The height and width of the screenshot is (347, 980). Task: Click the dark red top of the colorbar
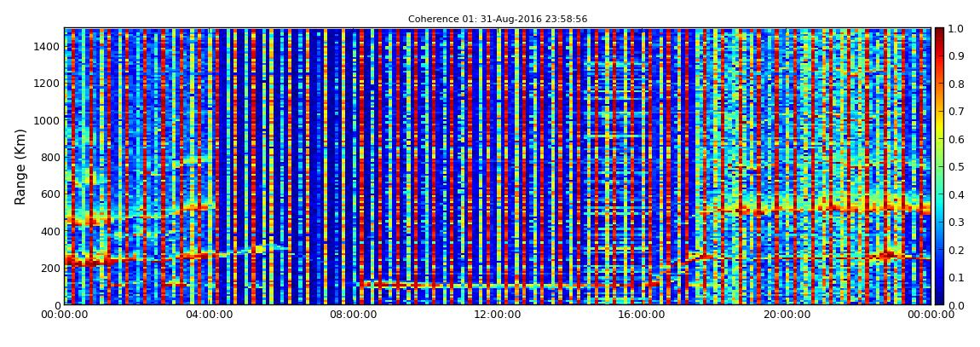pos(939,33)
